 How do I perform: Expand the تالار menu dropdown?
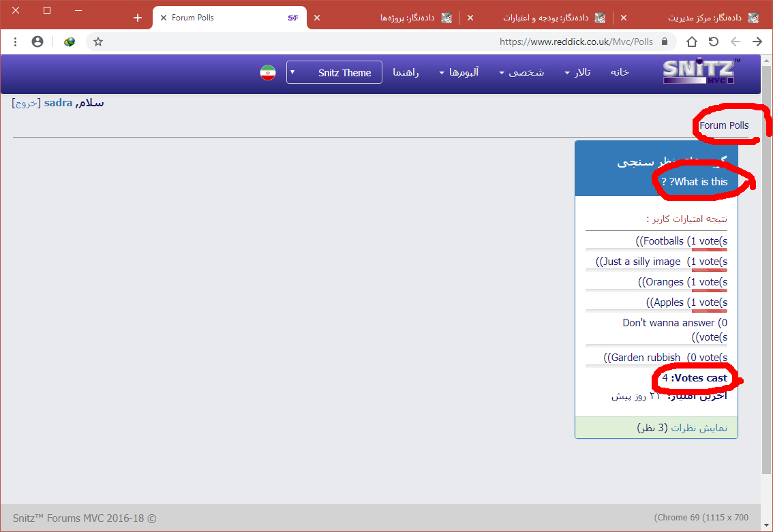pos(577,73)
